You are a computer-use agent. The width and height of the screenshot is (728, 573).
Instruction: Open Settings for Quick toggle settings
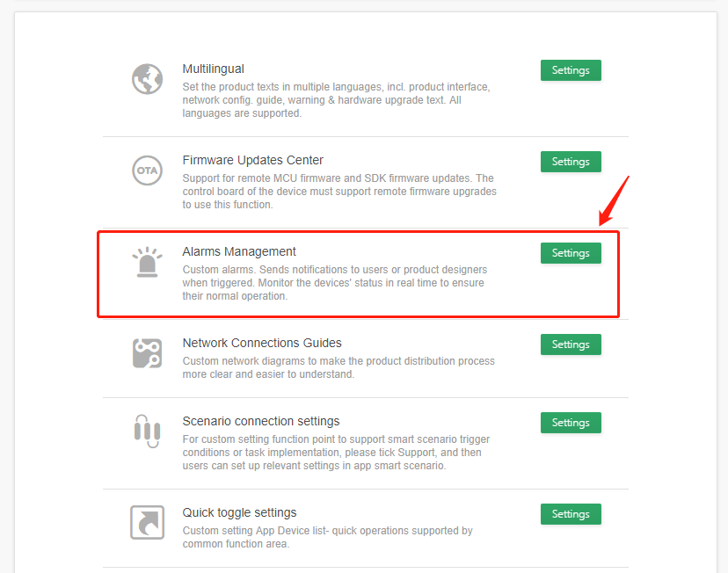tap(571, 514)
